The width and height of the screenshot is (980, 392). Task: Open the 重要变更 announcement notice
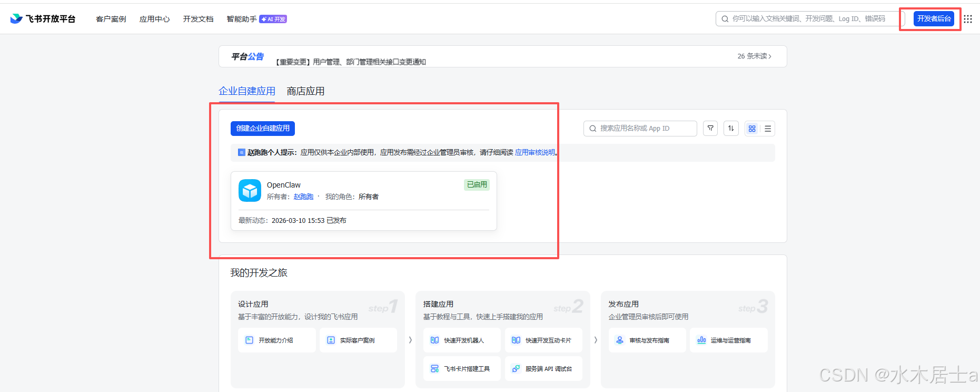pyautogui.click(x=351, y=62)
